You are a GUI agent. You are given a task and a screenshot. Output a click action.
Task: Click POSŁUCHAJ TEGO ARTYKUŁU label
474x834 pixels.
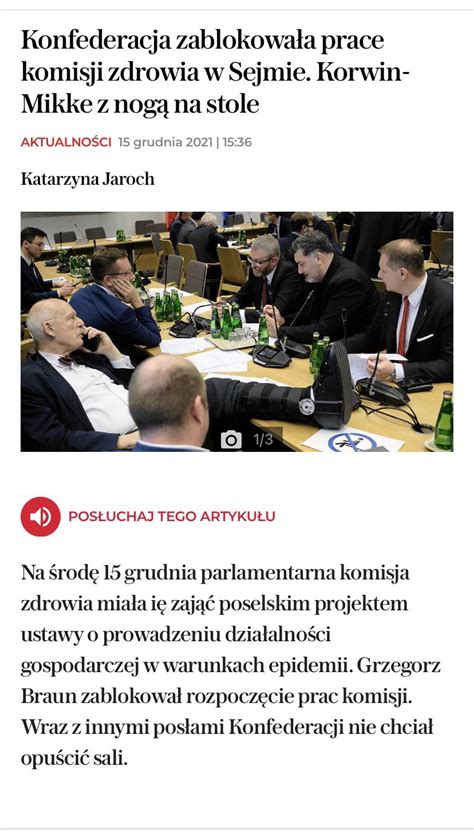click(172, 516)
